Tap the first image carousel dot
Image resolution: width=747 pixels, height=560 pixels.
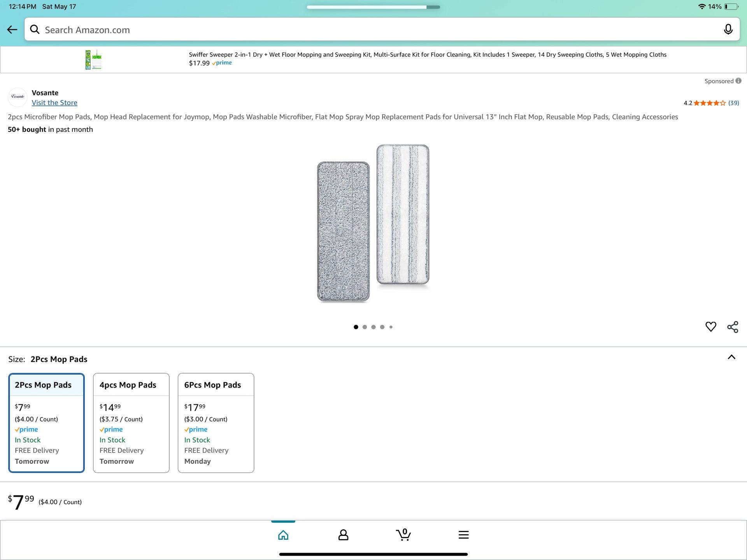[356, 327]
